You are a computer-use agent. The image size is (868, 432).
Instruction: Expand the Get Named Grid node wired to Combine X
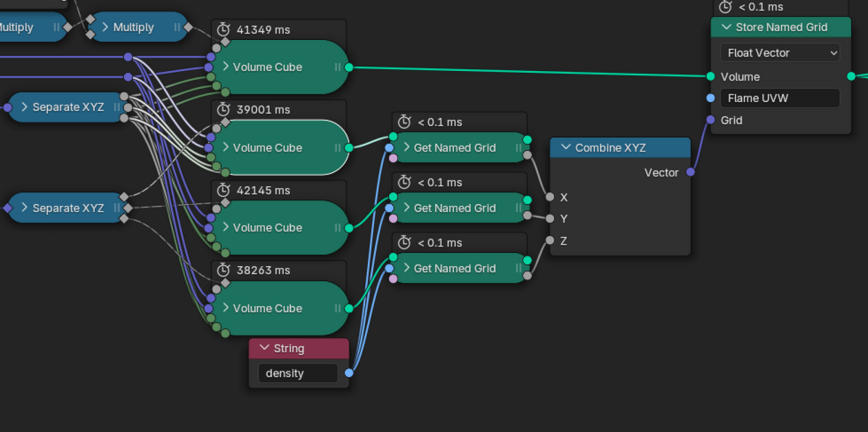(407, 147)
